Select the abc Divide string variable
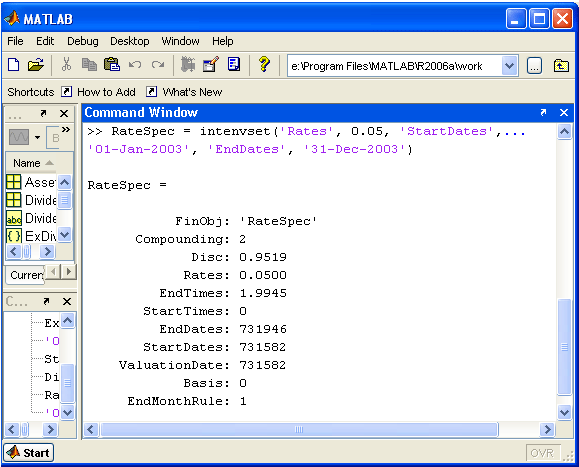 tap(31, 218)
